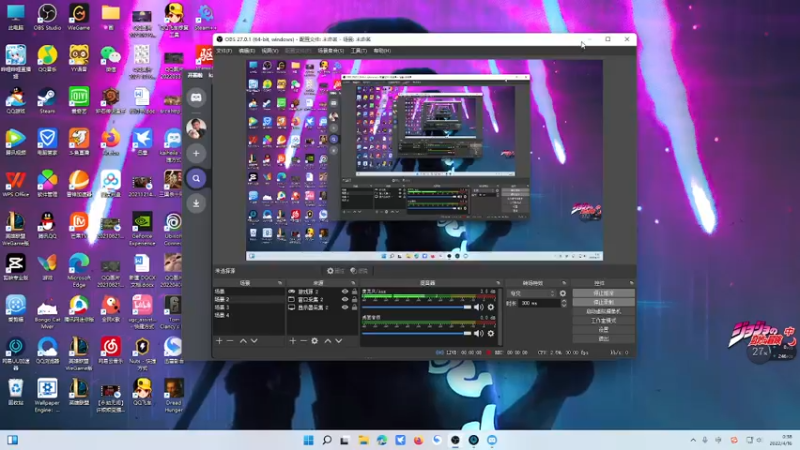The height and width of the screenshot is (450, 800).
Task: Open settings gear for 麦克风/Aux channel
Action: pyautogui.click(x=491, y=307)
